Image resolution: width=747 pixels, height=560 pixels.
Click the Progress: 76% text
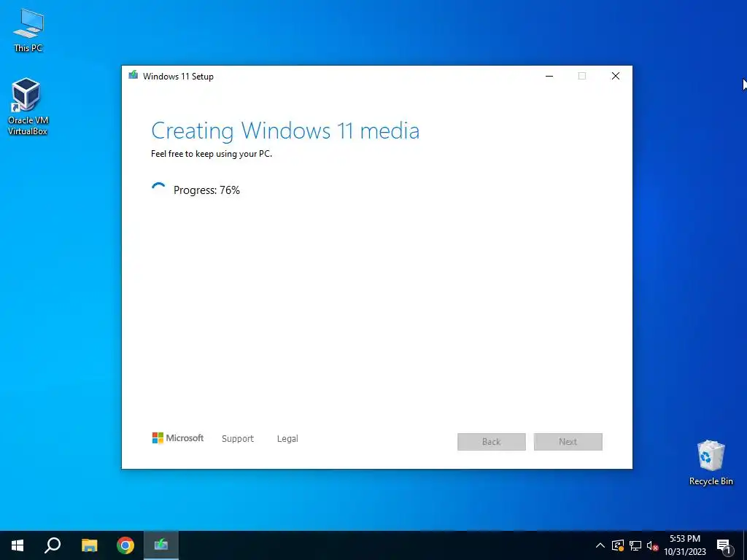tap(206, 190)
